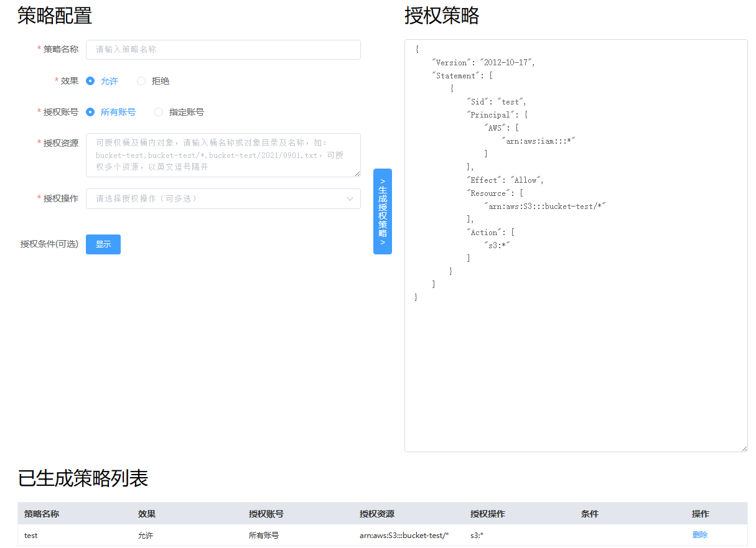
Task: Select the 拒绝 effect radio button
Action: click(x=141, y=81)
